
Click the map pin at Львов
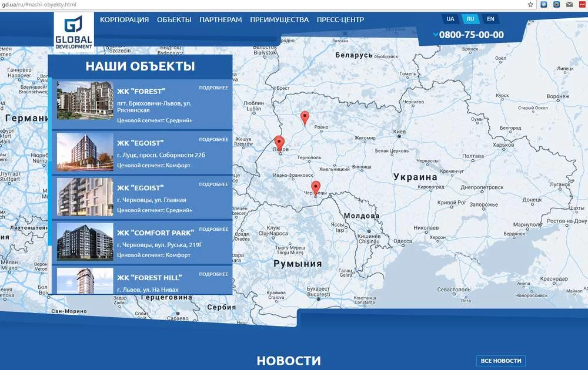pyautogui.click(x=279, y=143)
